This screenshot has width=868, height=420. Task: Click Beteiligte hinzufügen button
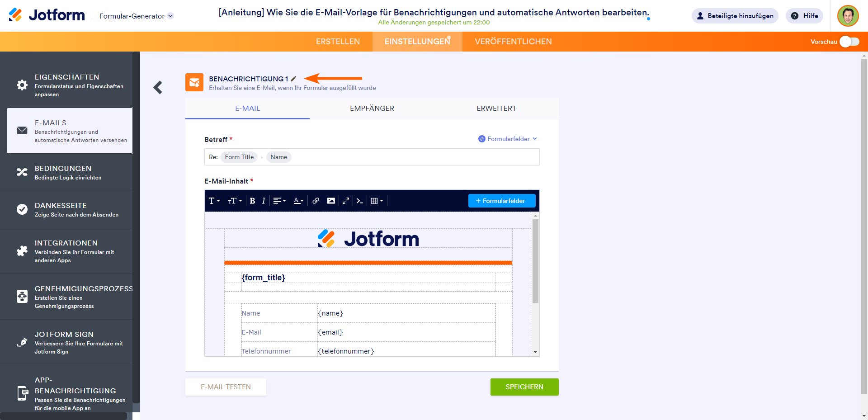735,16
